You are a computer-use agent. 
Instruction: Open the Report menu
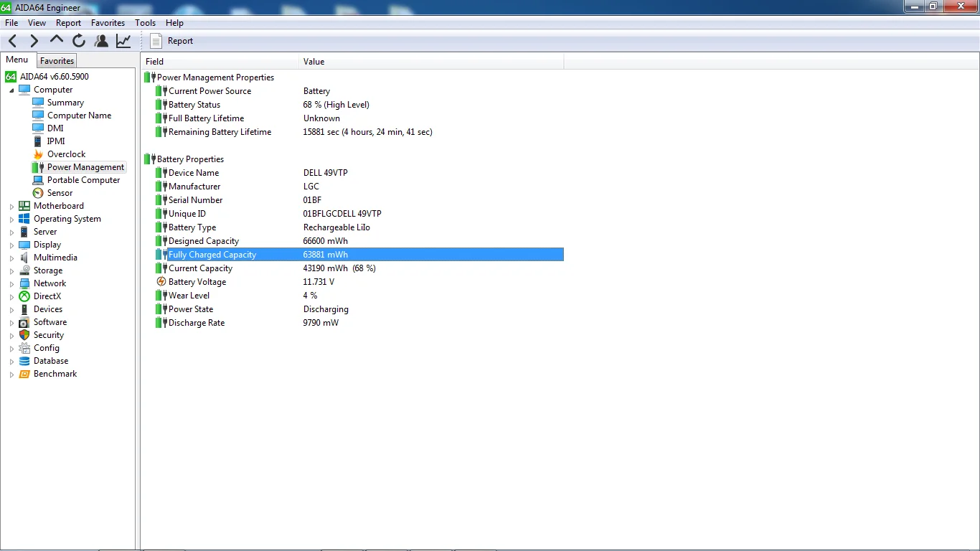click(69, 23)
